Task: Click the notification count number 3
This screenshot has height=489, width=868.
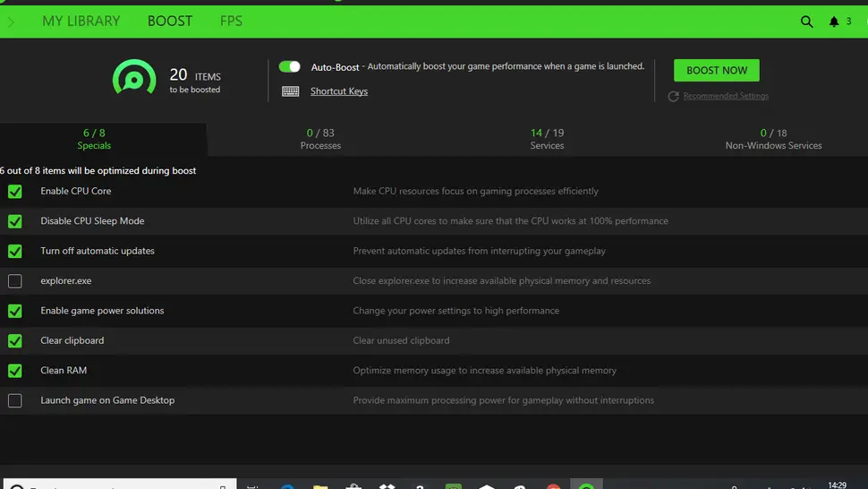Action: click(848, 21)
